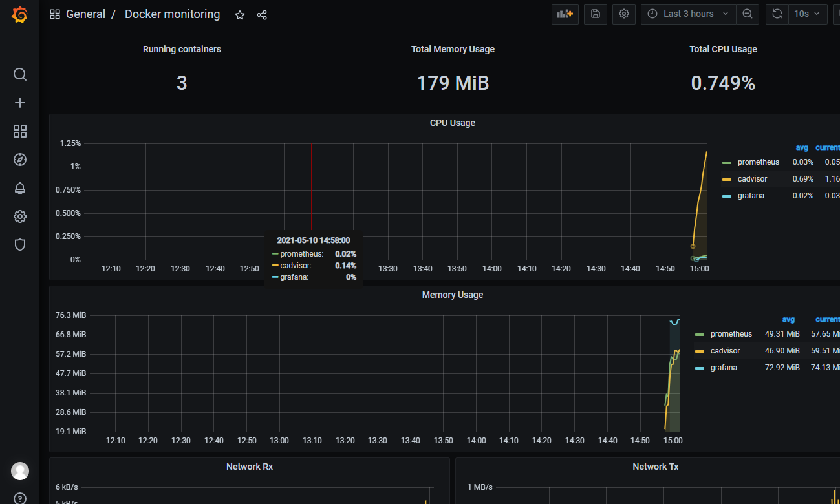Open the Configuration gear icon in sidebar
840x504 pixels.
coord(20,216)
